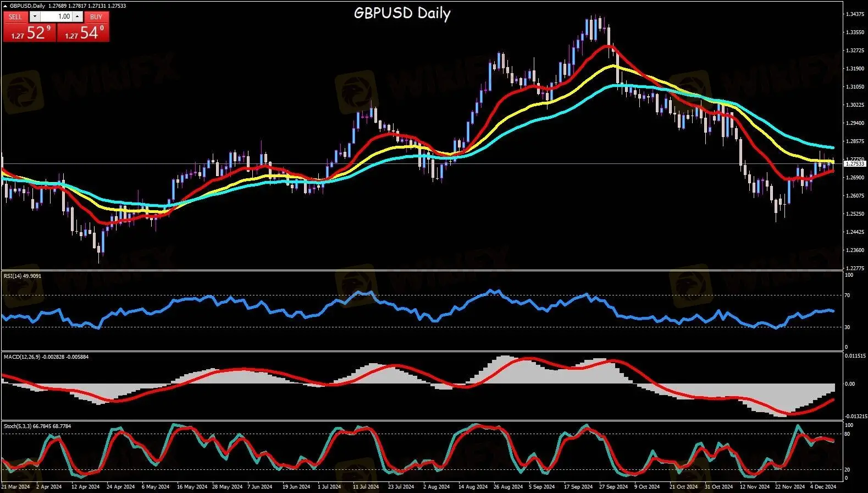Click the RSI 70 level axis label
868x493 pixels.
848,295
